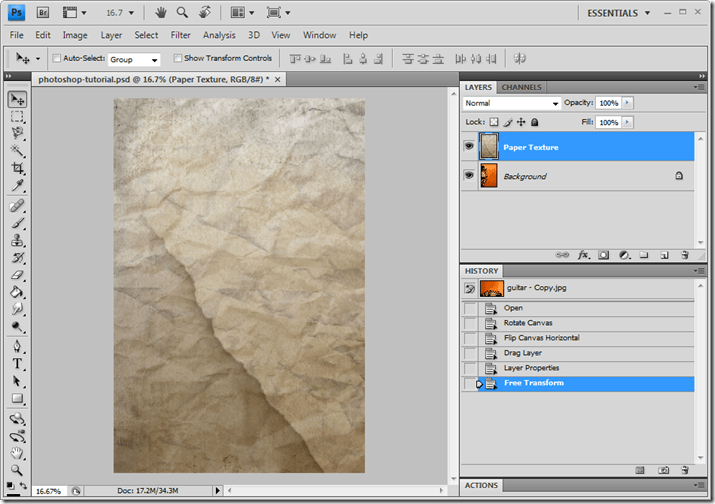Click the guitar - Copy.jpg snapshot thumbnail
The height and width of the screenshot is (504, 715).
click(492, 288)
